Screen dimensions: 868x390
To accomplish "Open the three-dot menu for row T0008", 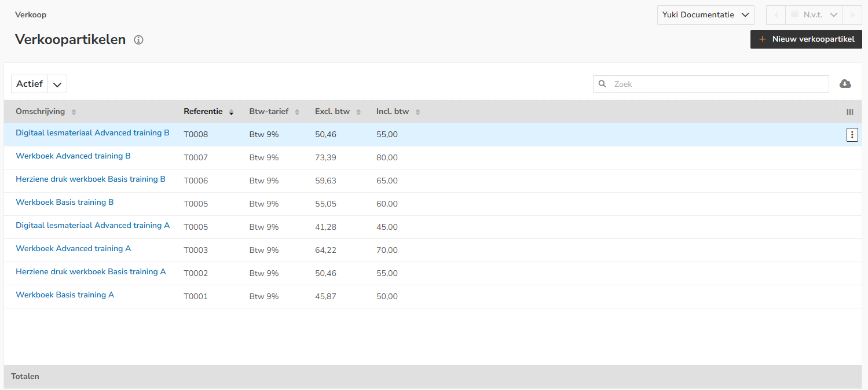I will 852,134.
